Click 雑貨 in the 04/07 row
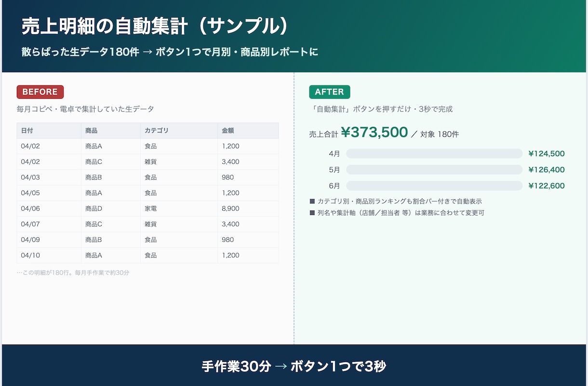The image size is (588, 386). [x=179, y=224]
